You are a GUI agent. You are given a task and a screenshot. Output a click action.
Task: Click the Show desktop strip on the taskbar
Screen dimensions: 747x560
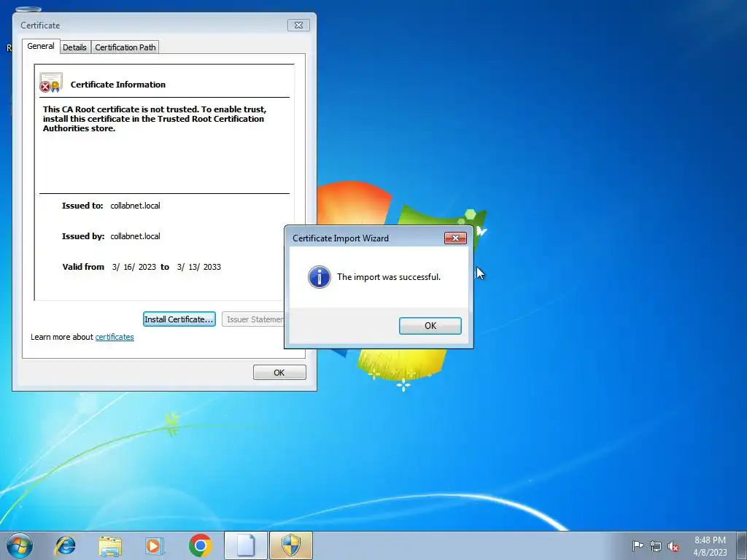click(742, 545)
